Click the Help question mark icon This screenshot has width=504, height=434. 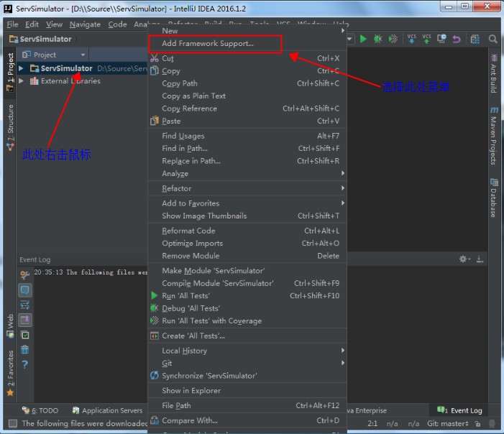(24, 364)
